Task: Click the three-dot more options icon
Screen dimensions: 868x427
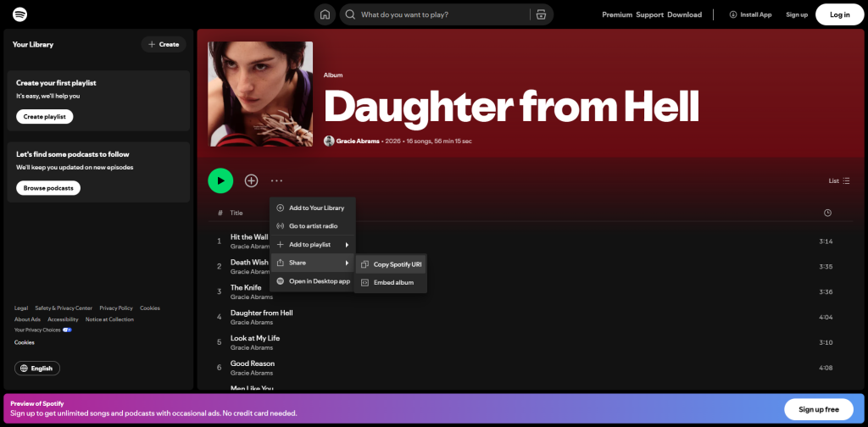Action: (277, 180)
